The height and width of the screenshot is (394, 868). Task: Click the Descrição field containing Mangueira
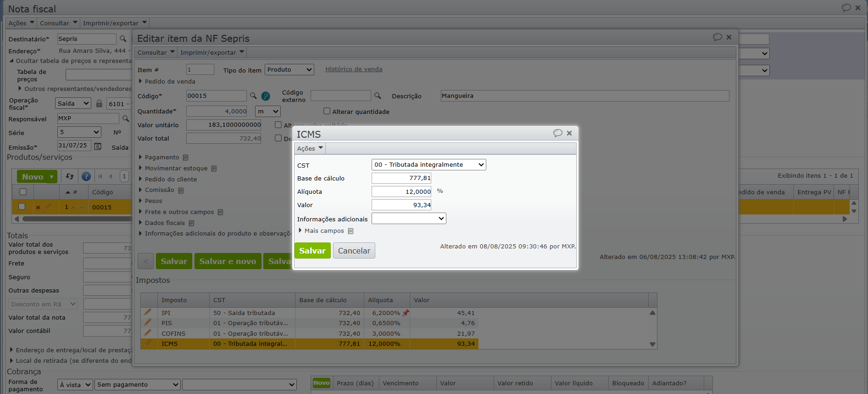pyautogui.click(x=585, y=96)
